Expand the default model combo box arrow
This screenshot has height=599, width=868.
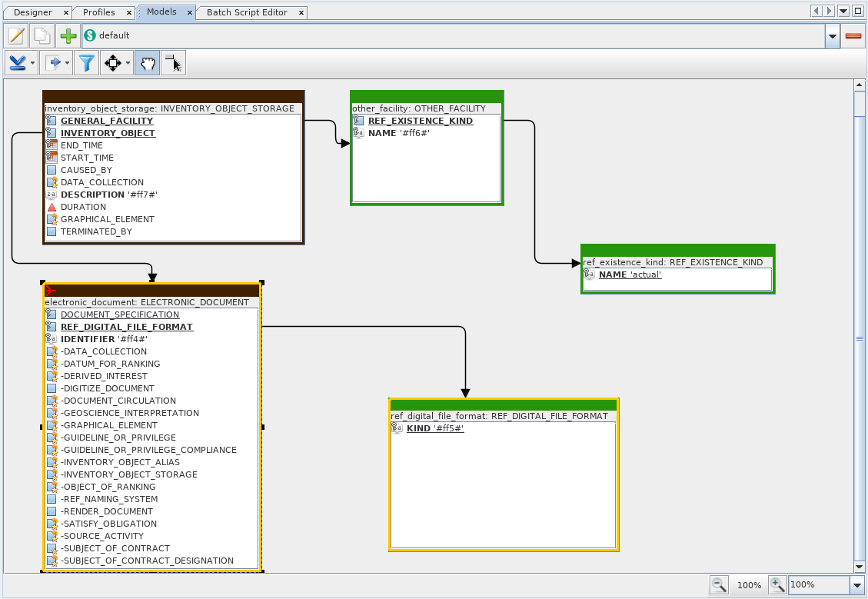click(832, 36)
